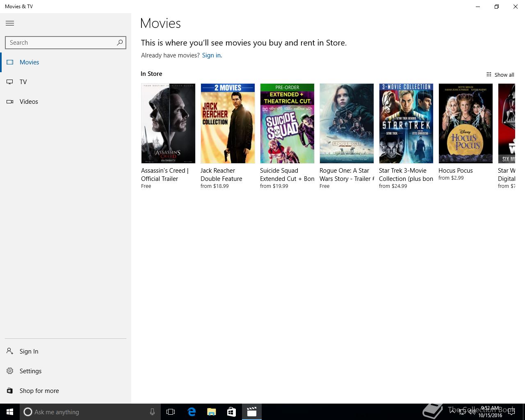Open the Videos section
525x420 pixels.
(66, 102)
